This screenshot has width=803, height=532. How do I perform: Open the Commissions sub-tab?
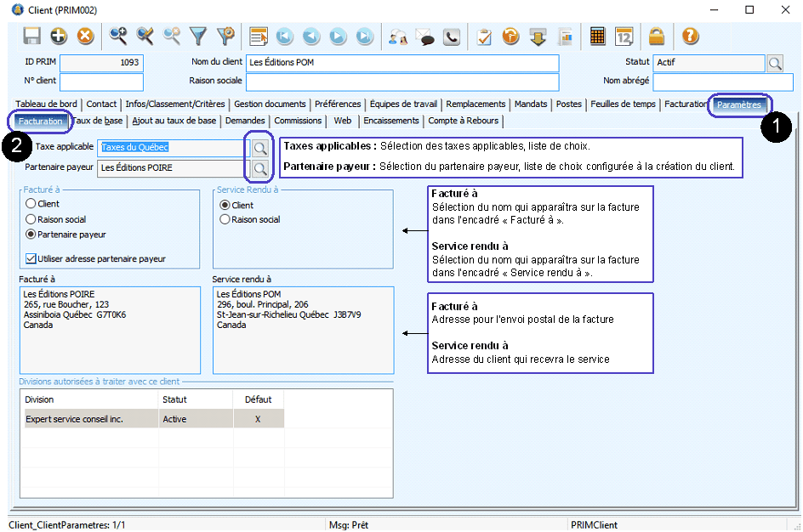pyautogui.click(x=298, y=121)
